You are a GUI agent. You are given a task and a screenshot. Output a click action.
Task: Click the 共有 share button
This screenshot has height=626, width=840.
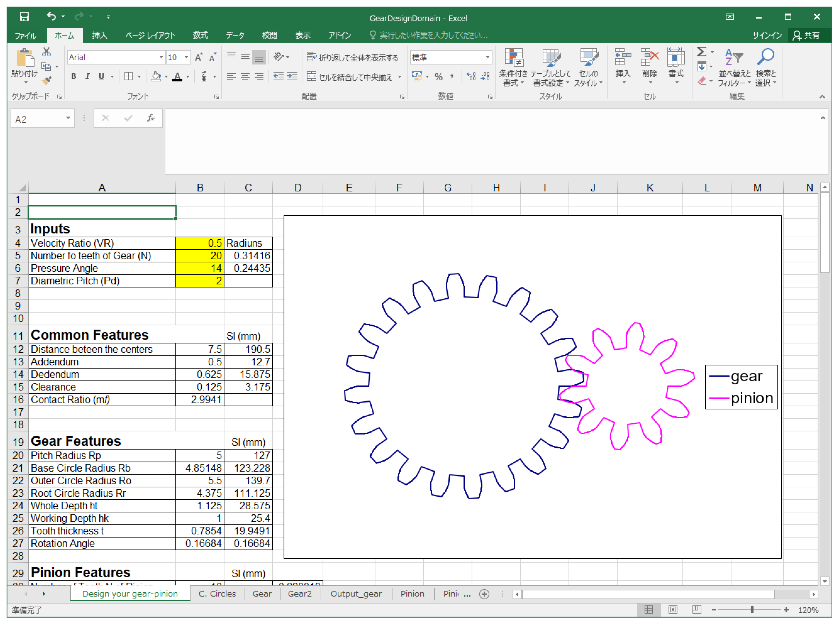click(x=807, y=35)
